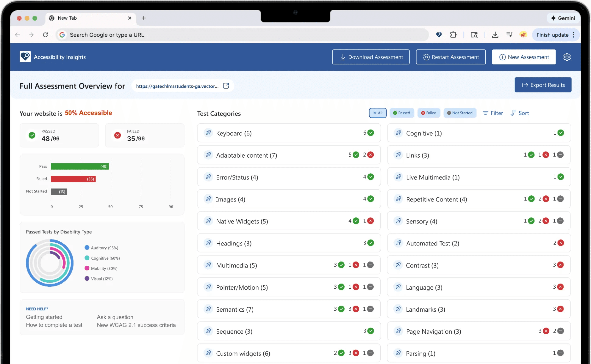Viewport: 591px width, 364px height.
Task: Click the Export Results button
Action: (543, 85)
